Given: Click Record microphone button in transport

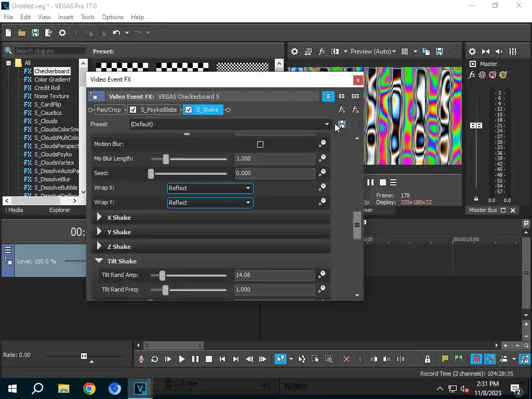Looking at the screenshot, I should click(141, 359).
